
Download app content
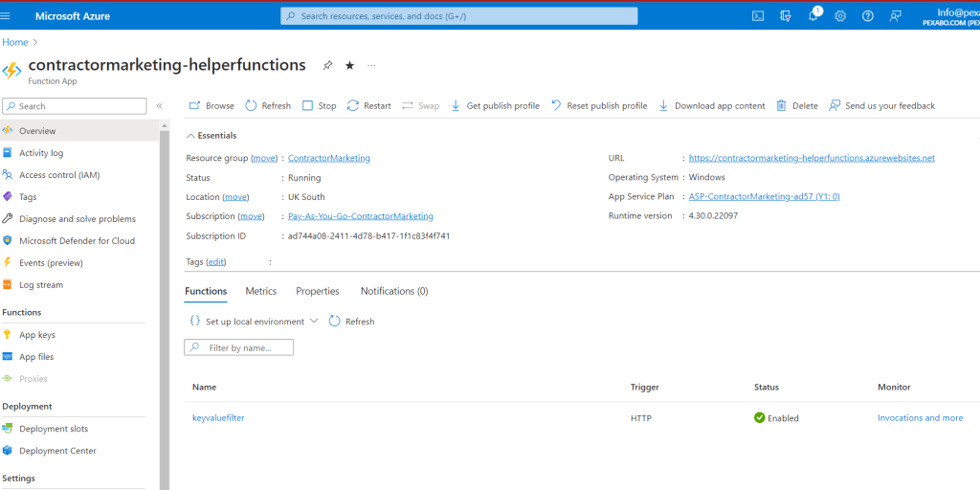click(x=712, y=106)
